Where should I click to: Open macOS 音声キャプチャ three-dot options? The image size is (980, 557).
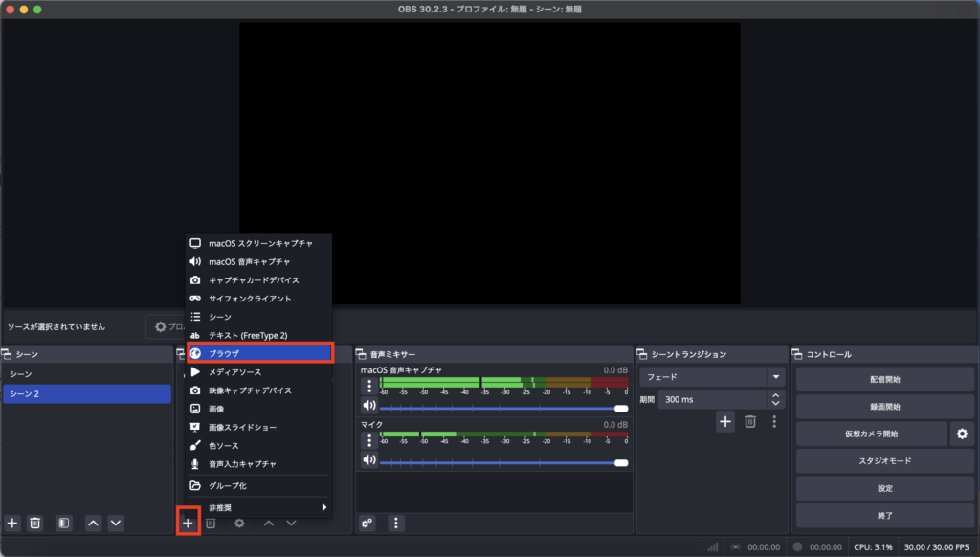coord(369,386)
